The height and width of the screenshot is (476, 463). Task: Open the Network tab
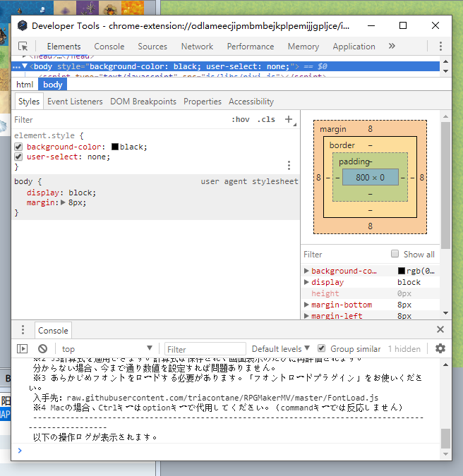tap(197, 47)
